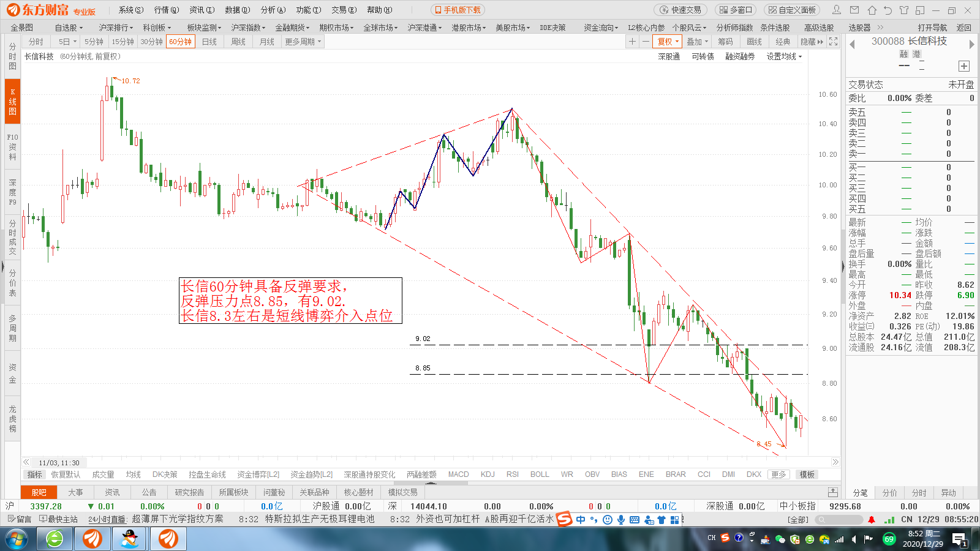This screenshot has height=551, width=980.
Task: Switch to 分时图 side view
Action: [x=12, y=56]
